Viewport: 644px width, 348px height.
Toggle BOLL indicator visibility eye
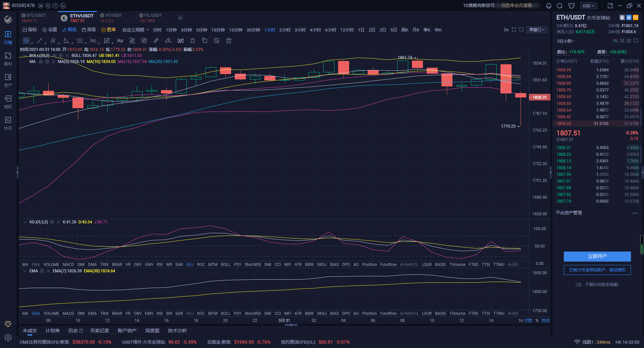(x=55, y=56)
